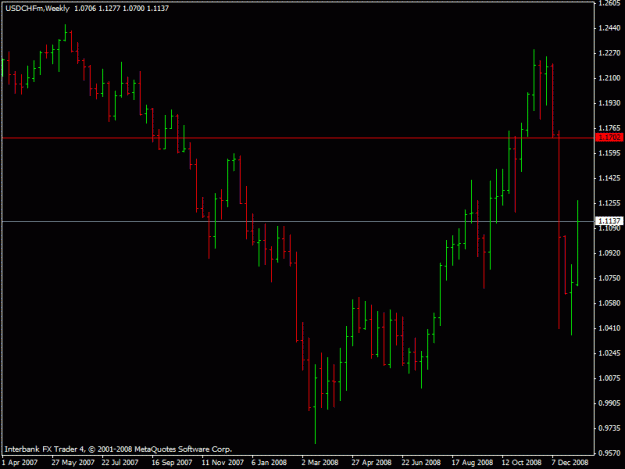This screenshot has height=469, width=625.
Task: Click the 1.0920 price scale label
Action: [609, 253]
